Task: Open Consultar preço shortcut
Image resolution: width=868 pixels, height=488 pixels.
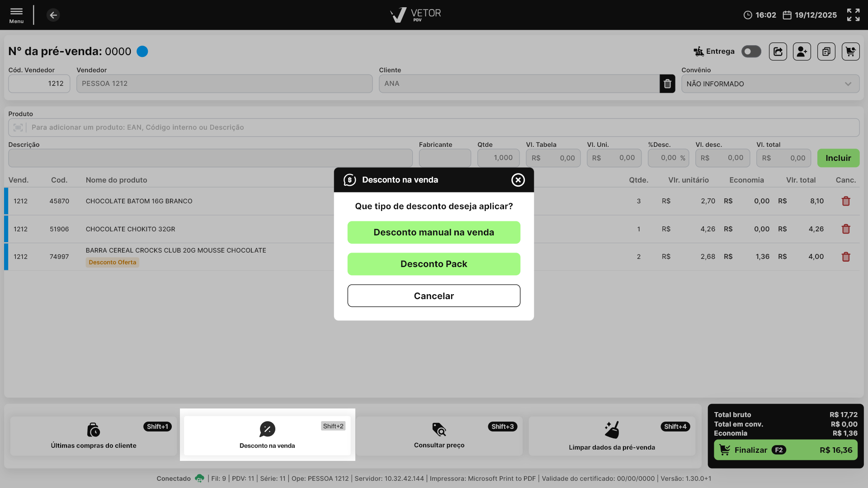Action: (x=439, y=436)
